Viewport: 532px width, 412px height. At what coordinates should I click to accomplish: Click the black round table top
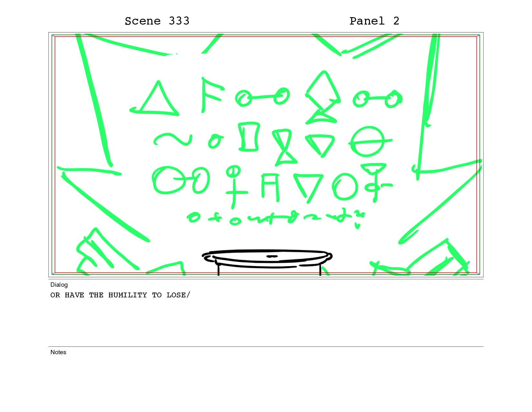coord(267,258)
